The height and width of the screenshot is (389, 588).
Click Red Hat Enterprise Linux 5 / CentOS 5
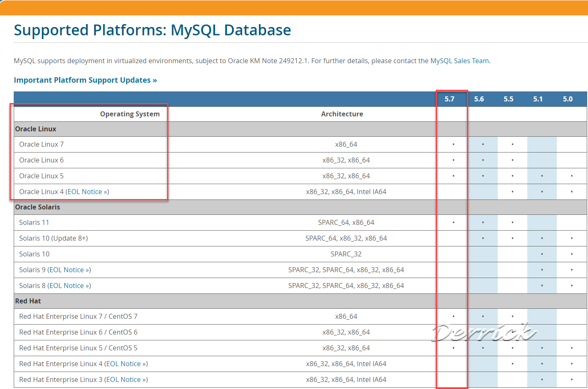[x=78, y=348]
